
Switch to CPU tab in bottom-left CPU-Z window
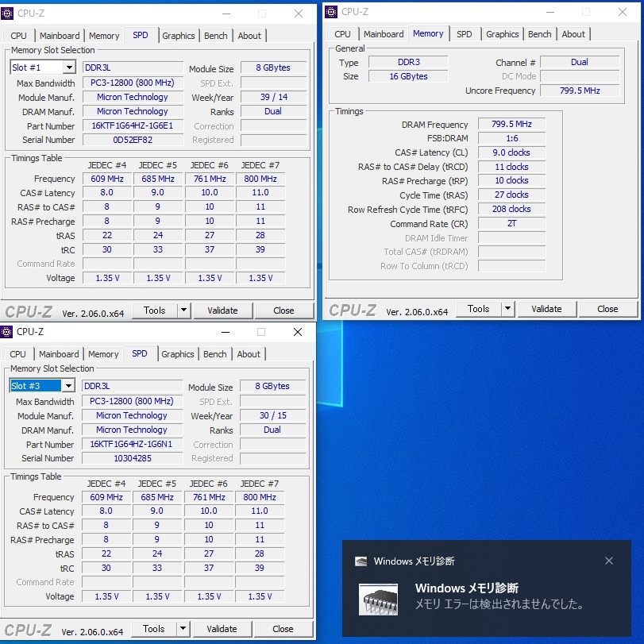point(17,354)
